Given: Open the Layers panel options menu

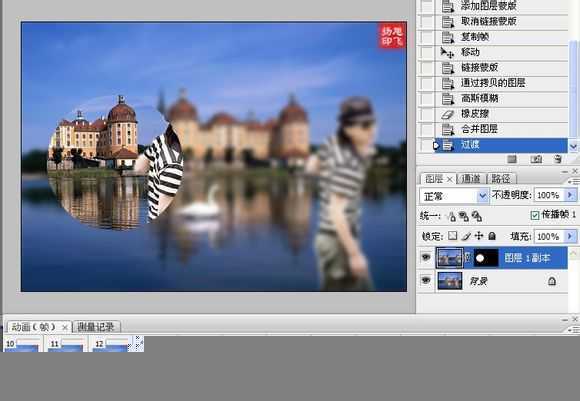Looking at the screenshot, I should (x=574, y=181).
